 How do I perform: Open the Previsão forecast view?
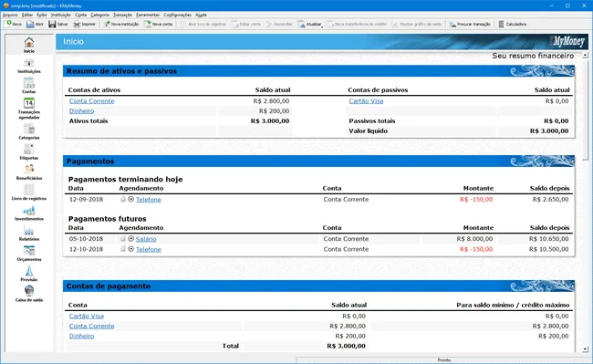pos(29,274)
